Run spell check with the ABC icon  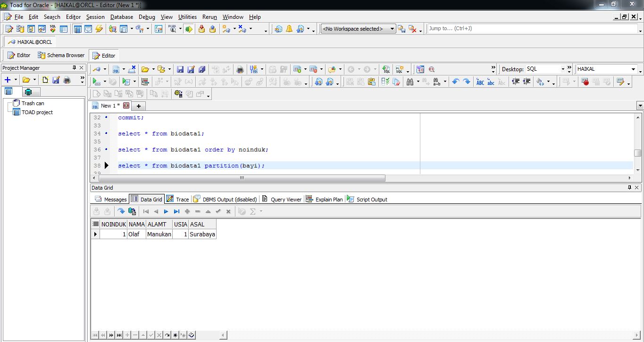(x=480, y=82)
